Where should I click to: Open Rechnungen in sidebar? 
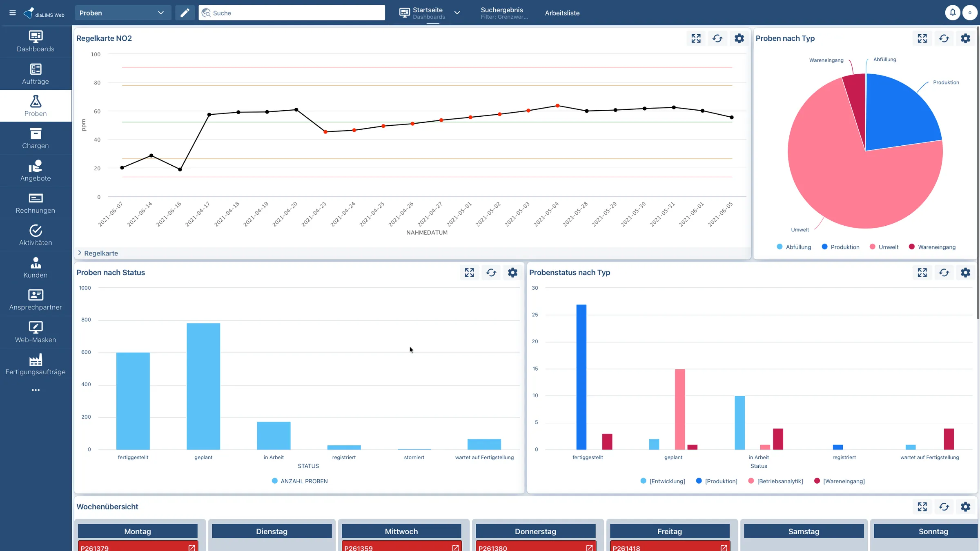tap(36, 203)
